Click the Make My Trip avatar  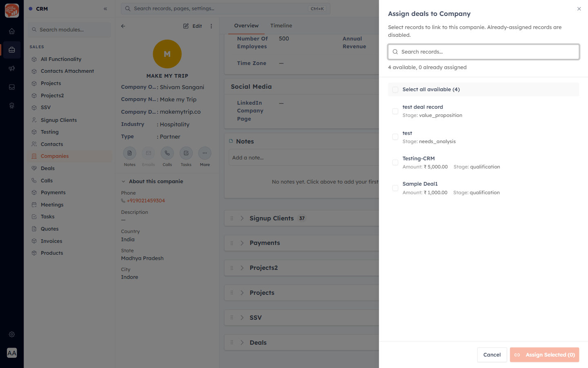click(x=167, y=54)
